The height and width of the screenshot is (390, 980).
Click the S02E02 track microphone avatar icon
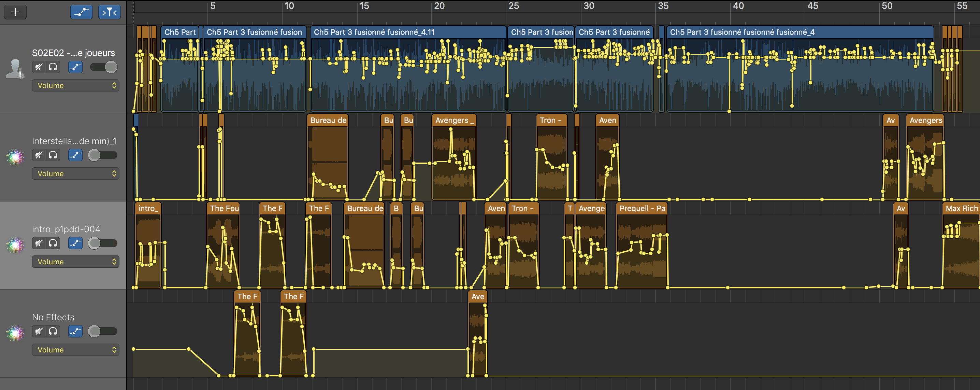click(15, 69)
